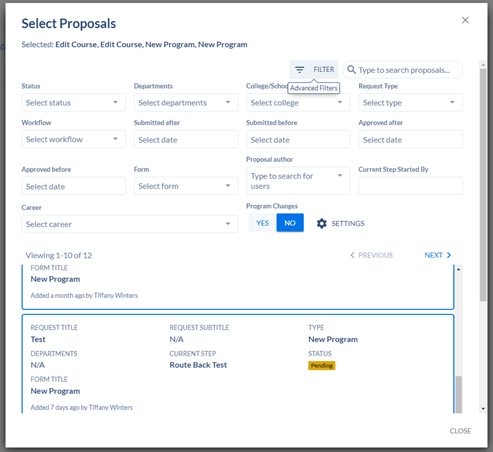
Task: Close dialog with the X icon
Action: click(x=465, y=20)
